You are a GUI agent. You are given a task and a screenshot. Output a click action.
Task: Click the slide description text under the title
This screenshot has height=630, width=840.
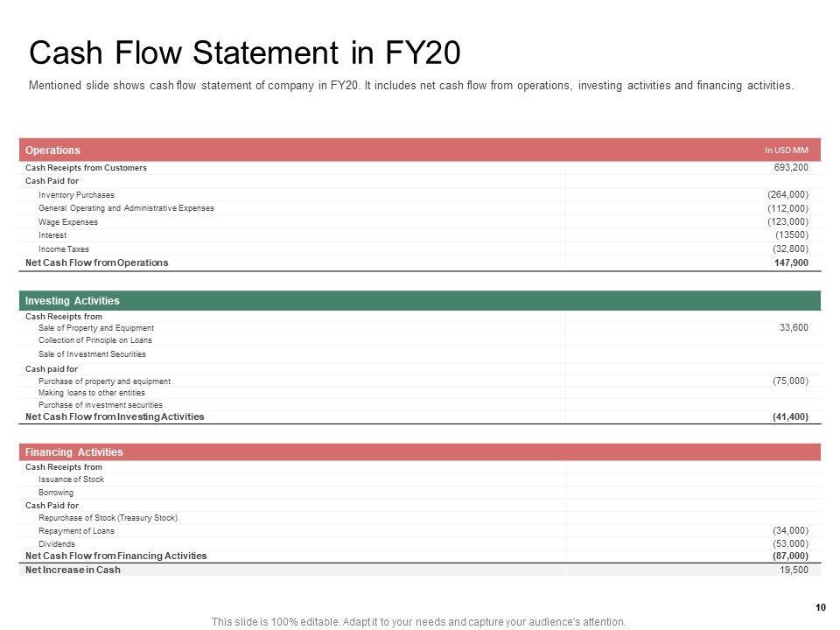pos(412,86)
